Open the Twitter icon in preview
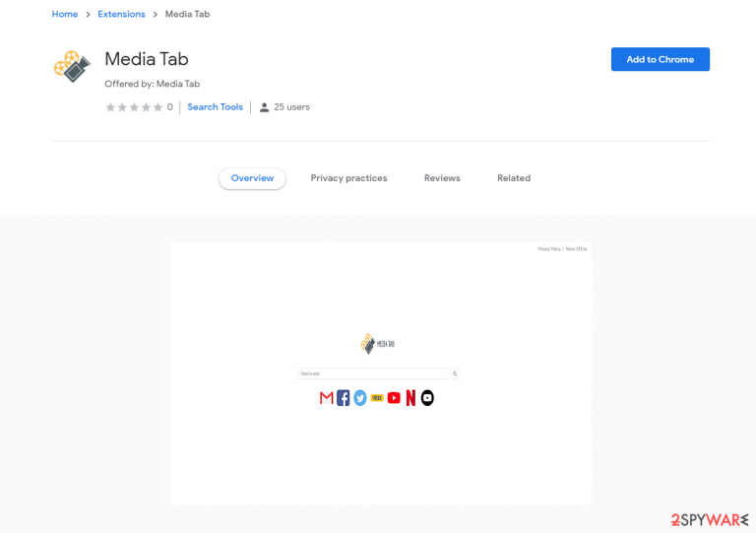The height and width of the screenshot is (533, 756). point(360,398)
